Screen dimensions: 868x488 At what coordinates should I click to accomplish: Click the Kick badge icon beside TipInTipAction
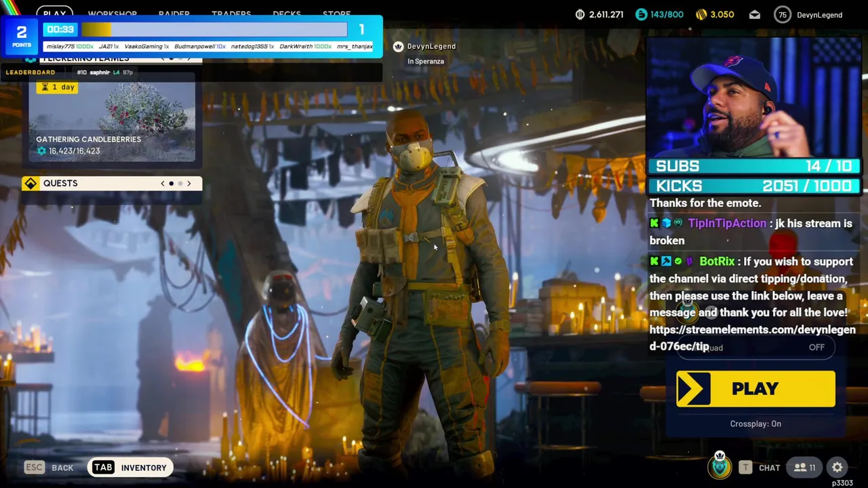[654, 223]
